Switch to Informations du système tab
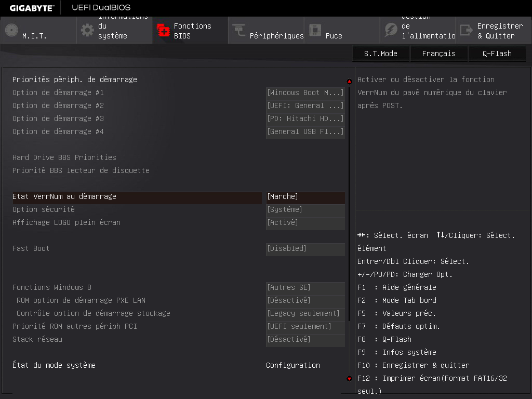This screenshot has height=399, width=532. click(x=114, y=30)
